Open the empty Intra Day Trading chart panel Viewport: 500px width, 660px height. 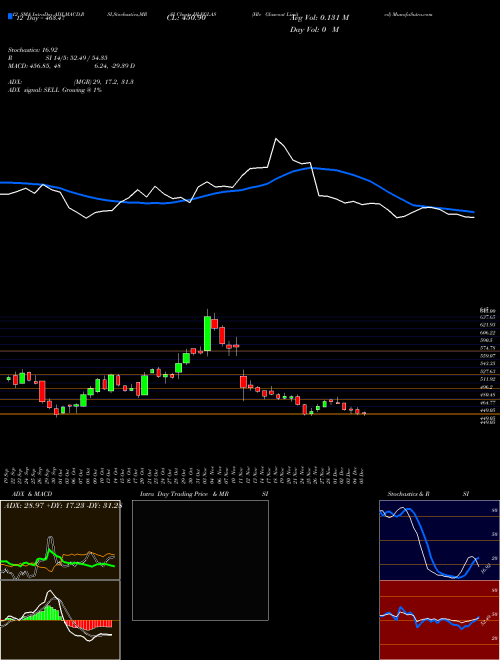tap(200, 560)
